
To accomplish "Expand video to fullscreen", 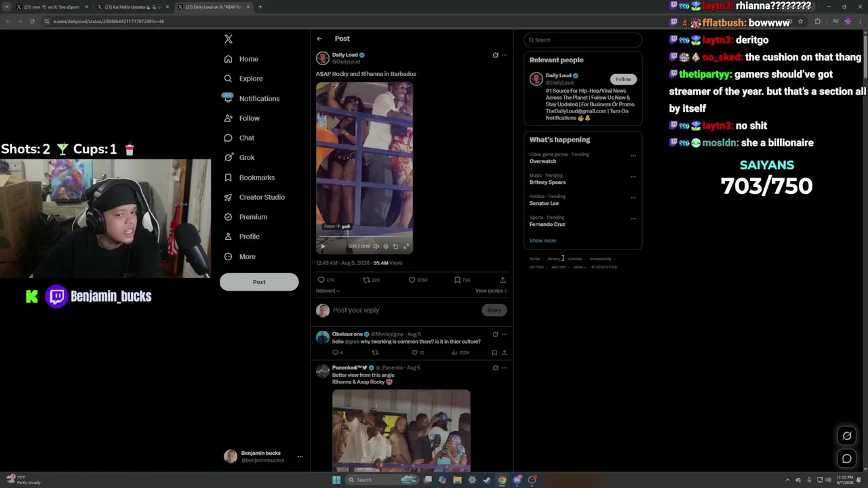I will pyautogui.click(x=406, y=246).
